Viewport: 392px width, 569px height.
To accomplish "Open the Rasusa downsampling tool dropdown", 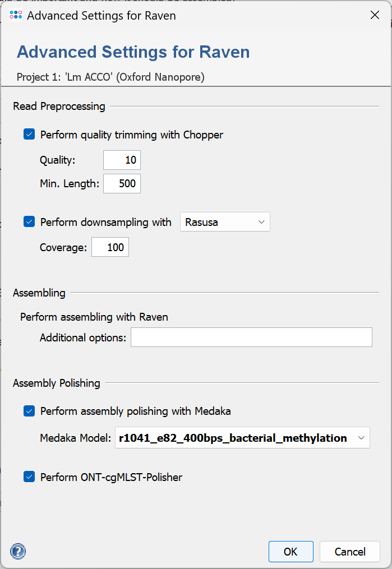I will [x=224, y=222].
